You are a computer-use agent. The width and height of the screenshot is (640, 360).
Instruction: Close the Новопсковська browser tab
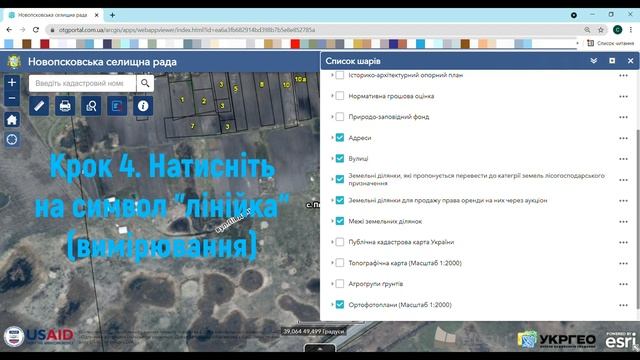pos(97,15)
